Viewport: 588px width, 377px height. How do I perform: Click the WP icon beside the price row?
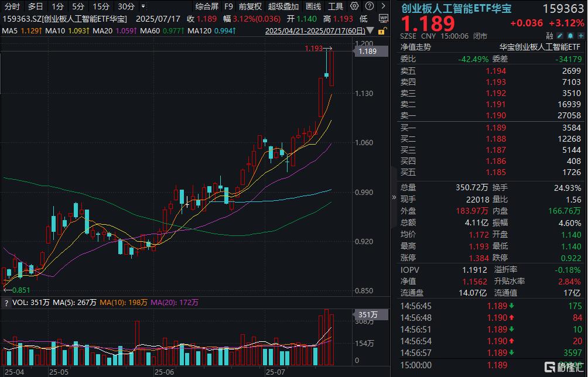(x=383, y=18)
